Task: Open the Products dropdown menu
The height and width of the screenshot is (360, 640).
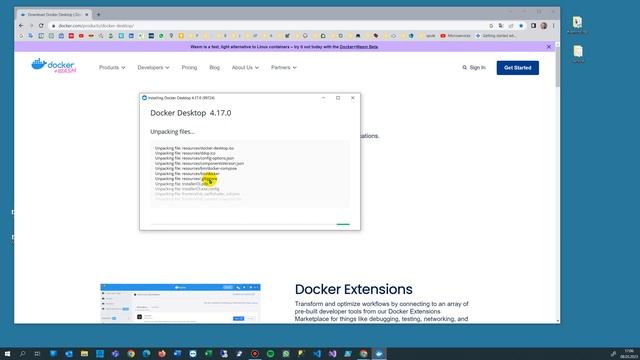Action: click(112, 67)
